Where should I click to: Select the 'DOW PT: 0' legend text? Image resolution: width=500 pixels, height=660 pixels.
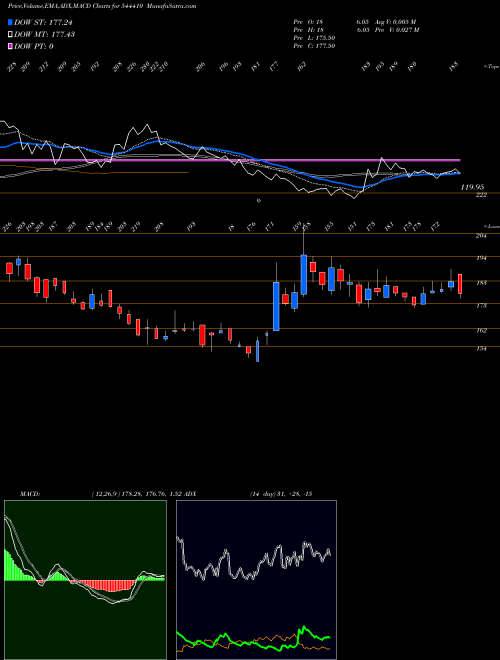[34, 46]
